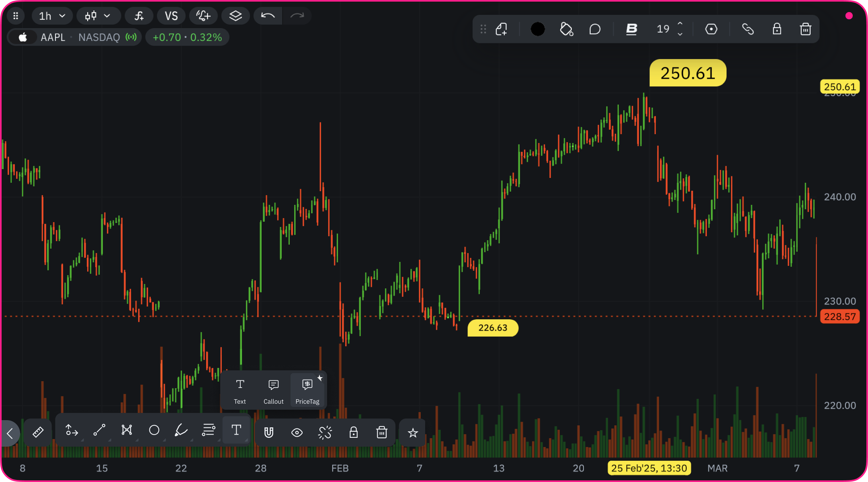868x482 pixels.
Task: Toggle drawings visibility with eye icon
Action: 297,433
